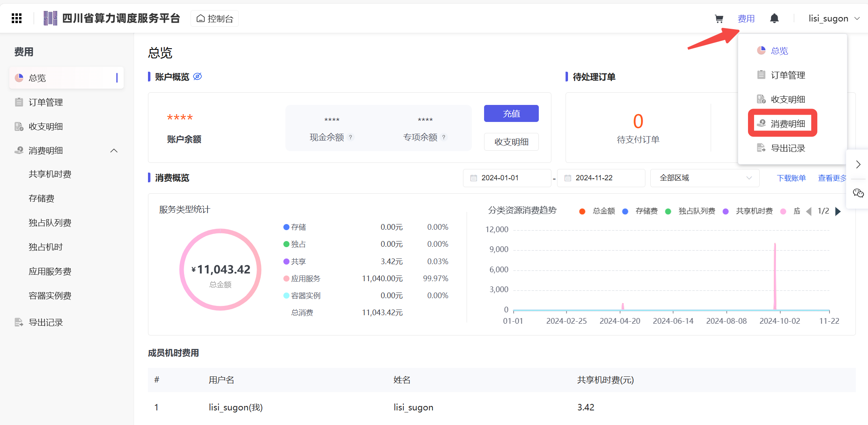Go to previous chart legend page
The width and height of the screenshot is (868, 425).
pos(809,211)
